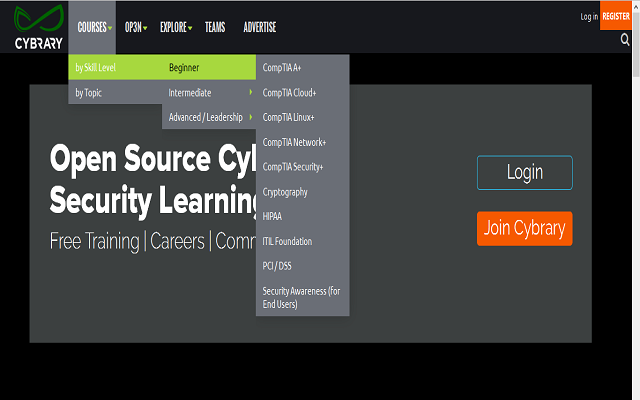Click the vertical scrollbar thumb
This screenshot has width=640, height=400.
[636, 45]
